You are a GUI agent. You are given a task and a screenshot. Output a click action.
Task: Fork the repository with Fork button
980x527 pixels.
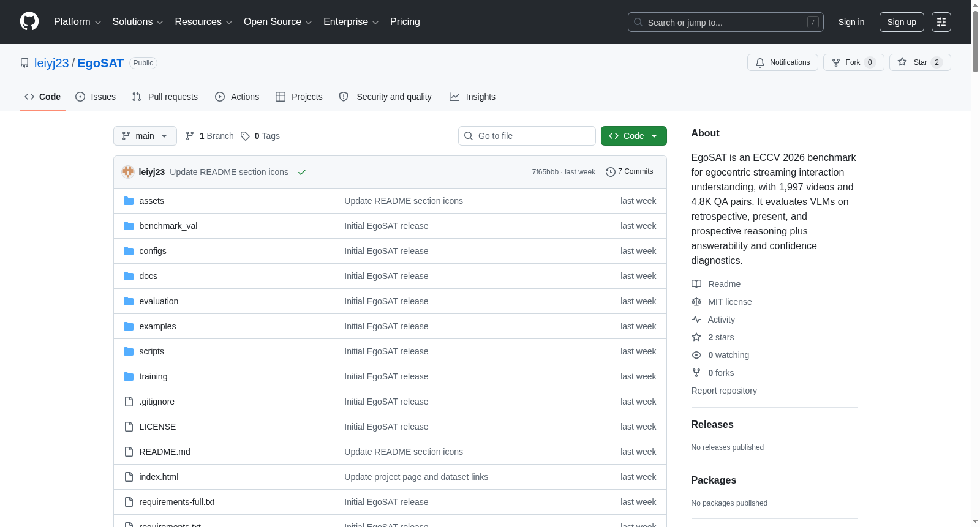(x=854, y=62)
